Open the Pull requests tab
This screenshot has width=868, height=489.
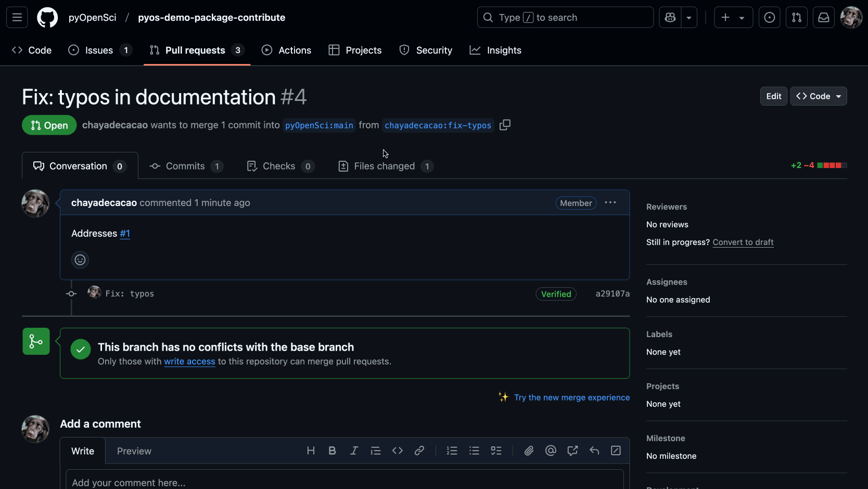pyautogui.click(x=197, y=50)
